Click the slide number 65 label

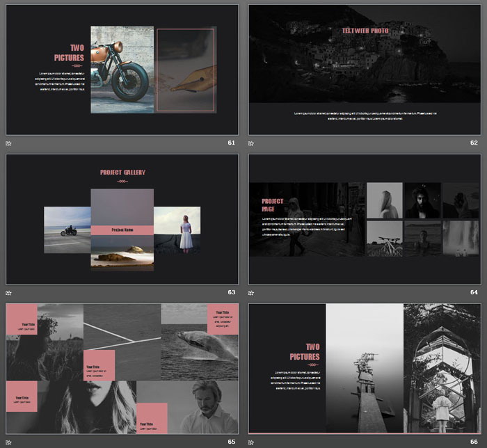(231, 442)
